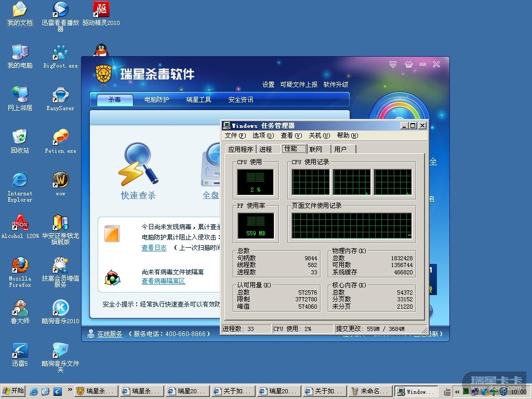The height and width of the screenshot is (399, 532).
Task: Click 软件升级 in Rising
Action: 336,85
